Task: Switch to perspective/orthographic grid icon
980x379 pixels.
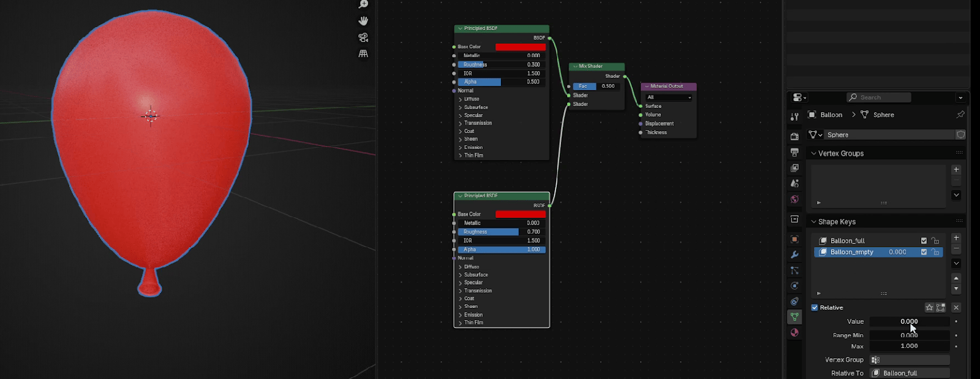Action: point(363,53)
